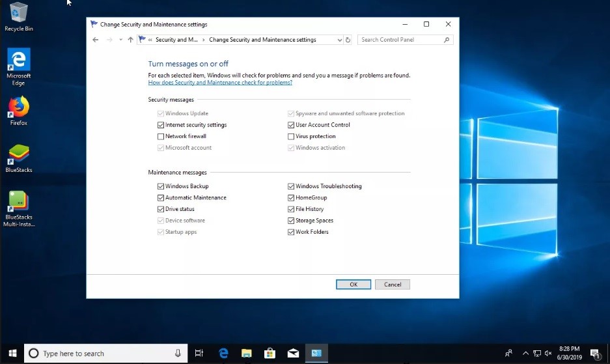Click the OK button
This screenshot has width=610, height=364.
(x=354, y=285)
